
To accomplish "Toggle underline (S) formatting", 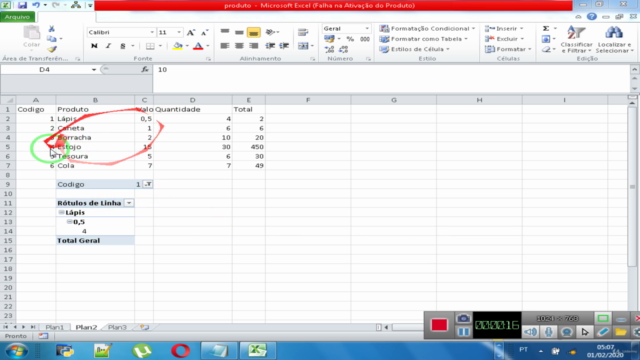I will pos(122,46).
